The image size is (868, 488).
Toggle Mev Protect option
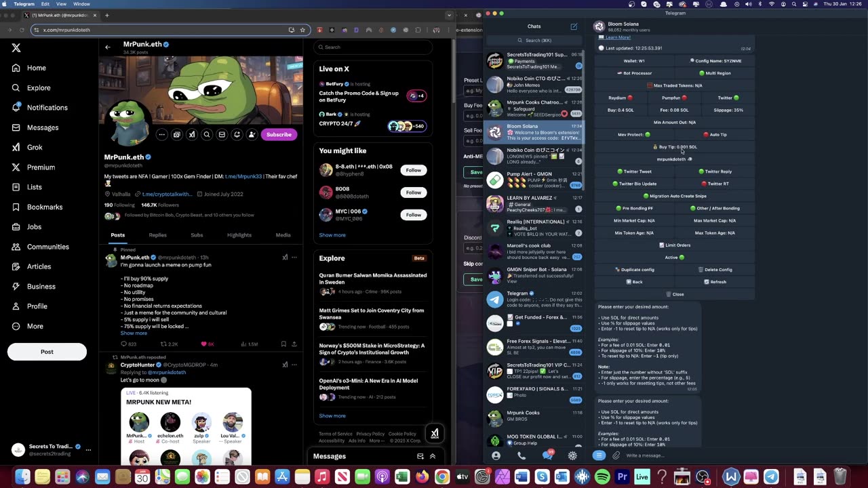coord(633,134)
